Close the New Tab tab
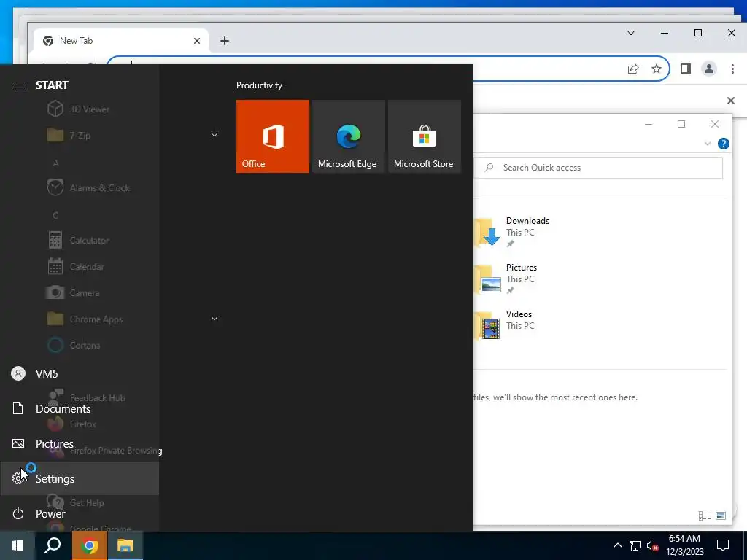This screenshot has height=560, width=747. 197,41
